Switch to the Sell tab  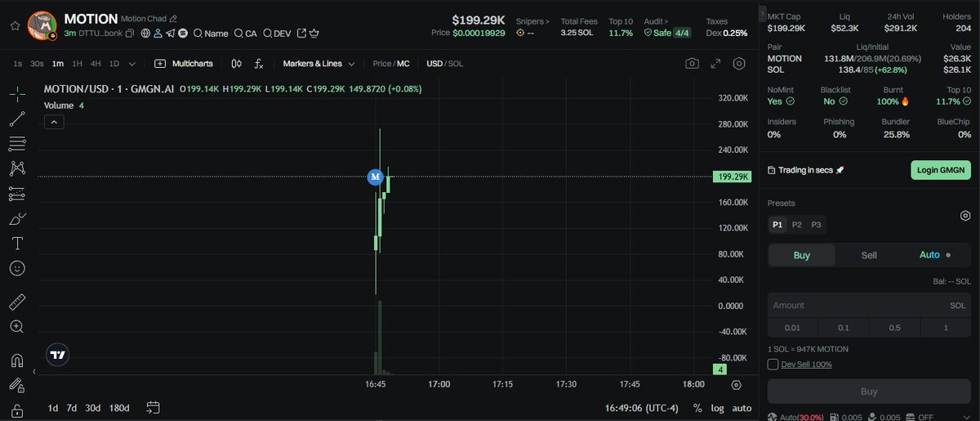point(869,255)
